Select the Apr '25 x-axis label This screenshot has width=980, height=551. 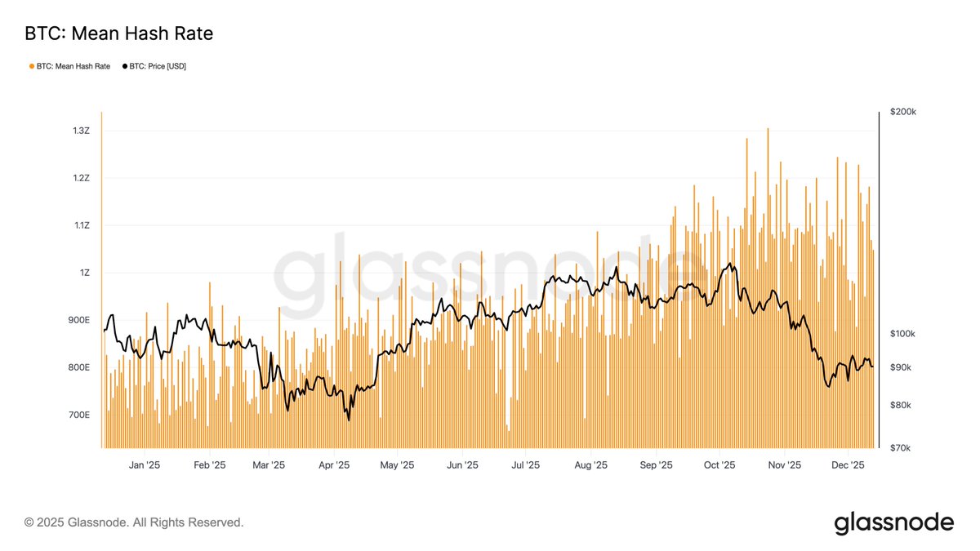(333, 465)
